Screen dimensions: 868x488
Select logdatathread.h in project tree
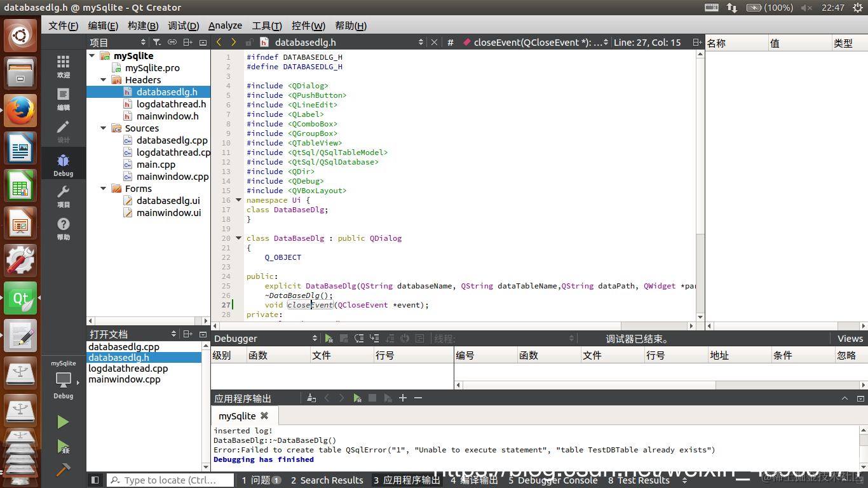pos(171,104)
